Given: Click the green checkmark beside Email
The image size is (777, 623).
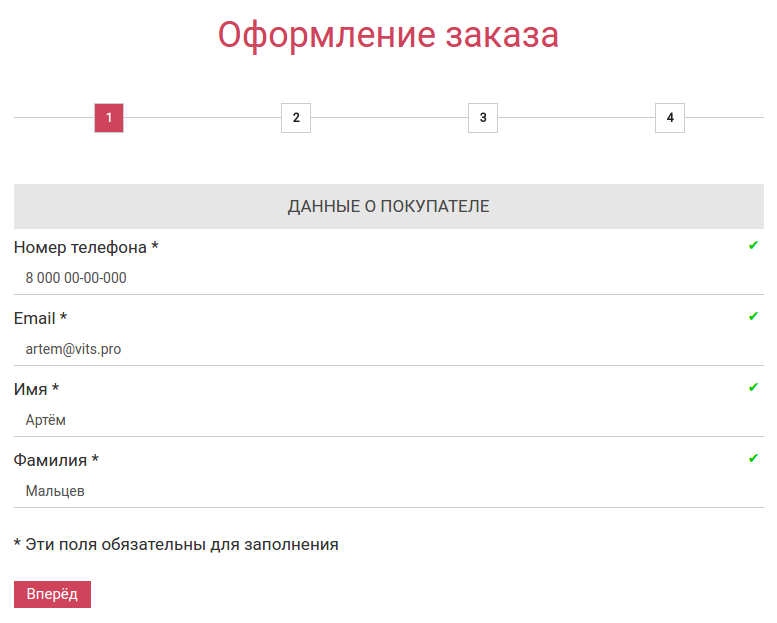Looking at the screenshot, I should point(753,317).
